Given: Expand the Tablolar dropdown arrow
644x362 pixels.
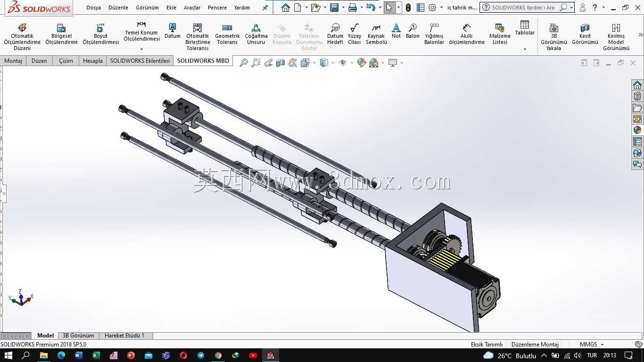Looking at the screenshot, I should tap(525, 49).
